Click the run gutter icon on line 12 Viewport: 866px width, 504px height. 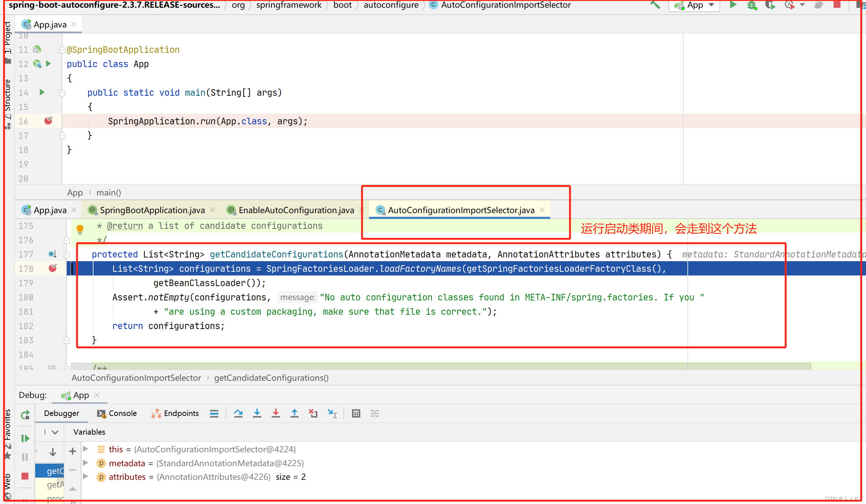pyautogui.click(x=48, y=64)
